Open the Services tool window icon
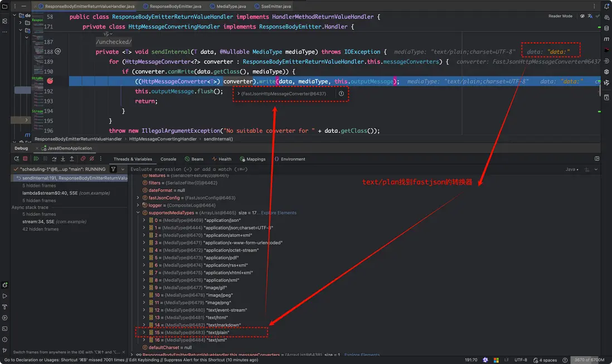 click(x=4, y=318)
